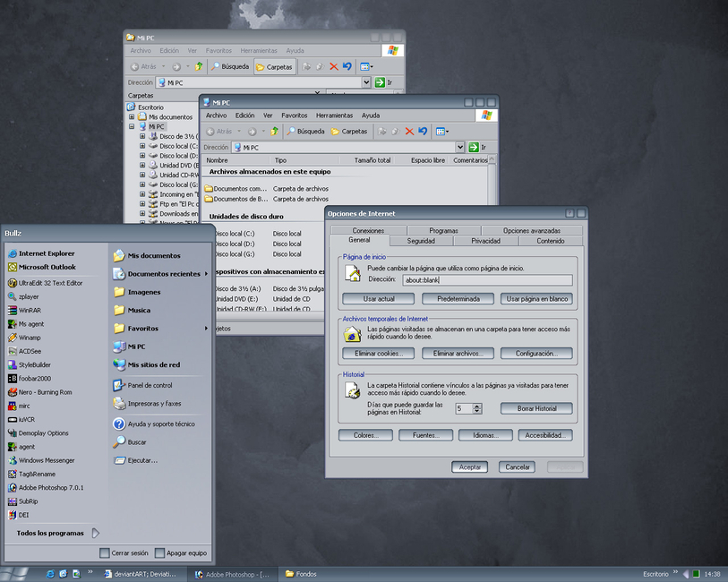Click Eliminar cookies... button
Image resolution: width=728 pixels, height=582 pixels.
tap(379, 353)
